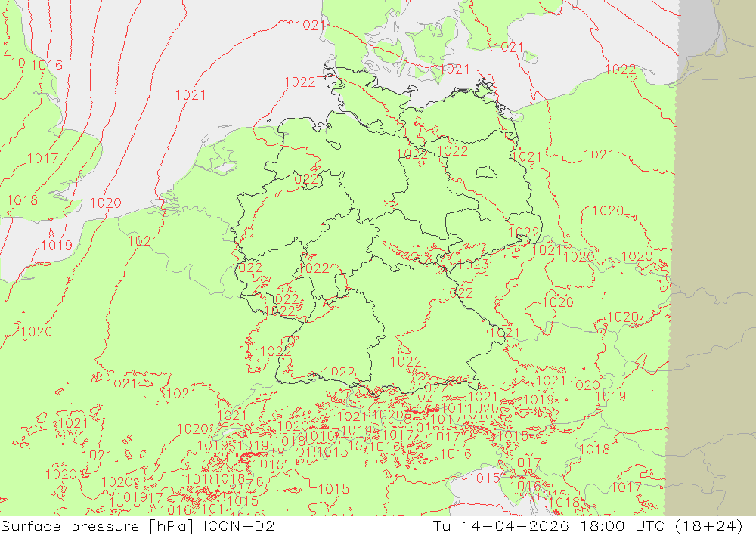Click the 1022 label over the Baltic
Image resolution: width=756 pixels, height=554 pixels.
(621, 70)
